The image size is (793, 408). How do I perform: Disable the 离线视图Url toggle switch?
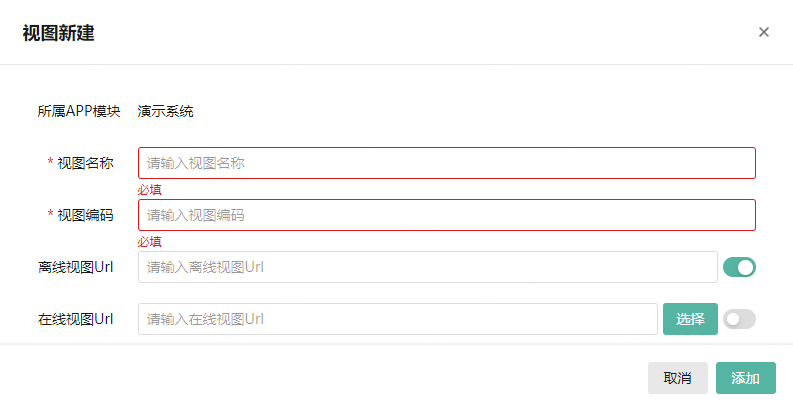pos(739,267)
